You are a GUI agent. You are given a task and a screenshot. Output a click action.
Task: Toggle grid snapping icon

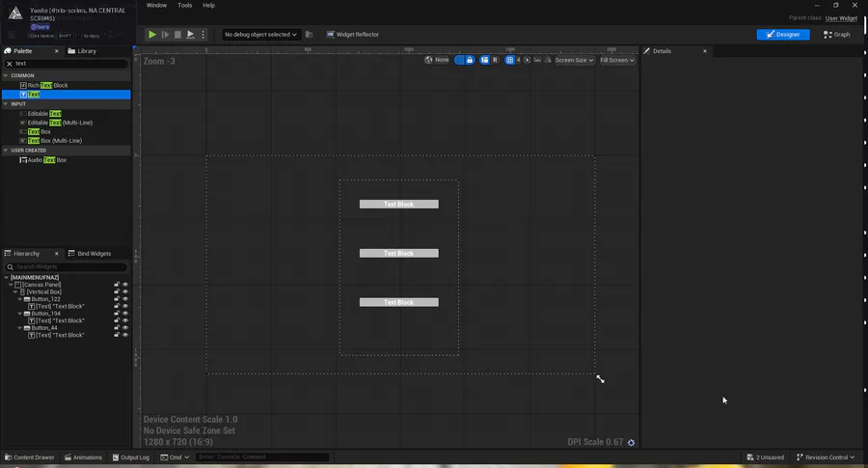click(x=509, y=60)
